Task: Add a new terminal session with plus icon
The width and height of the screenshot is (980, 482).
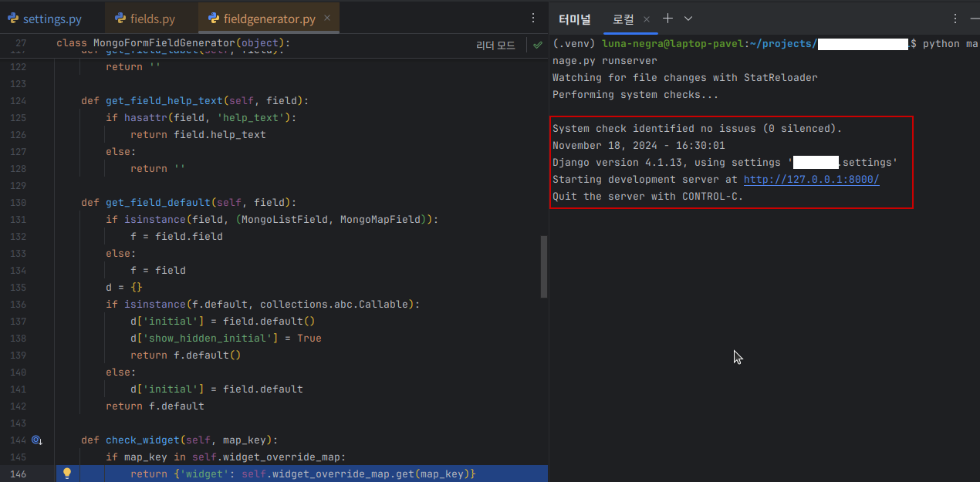Action: tap(668, 19)
